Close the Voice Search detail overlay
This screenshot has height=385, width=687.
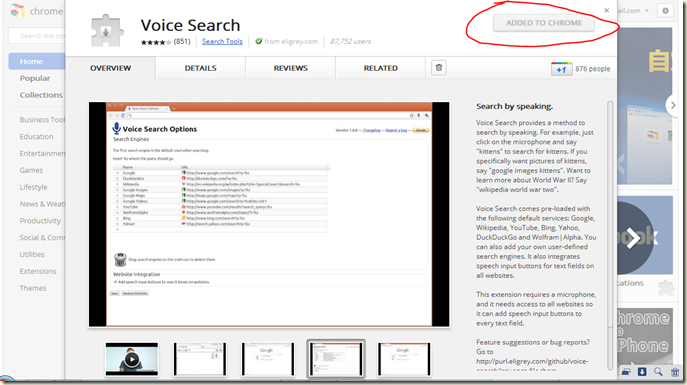coord(606,11)
